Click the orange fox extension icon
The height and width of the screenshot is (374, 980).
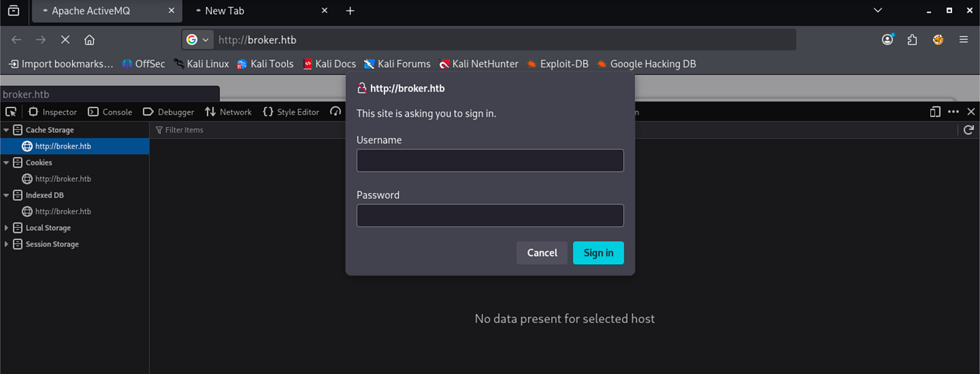[x=938, y=40]
